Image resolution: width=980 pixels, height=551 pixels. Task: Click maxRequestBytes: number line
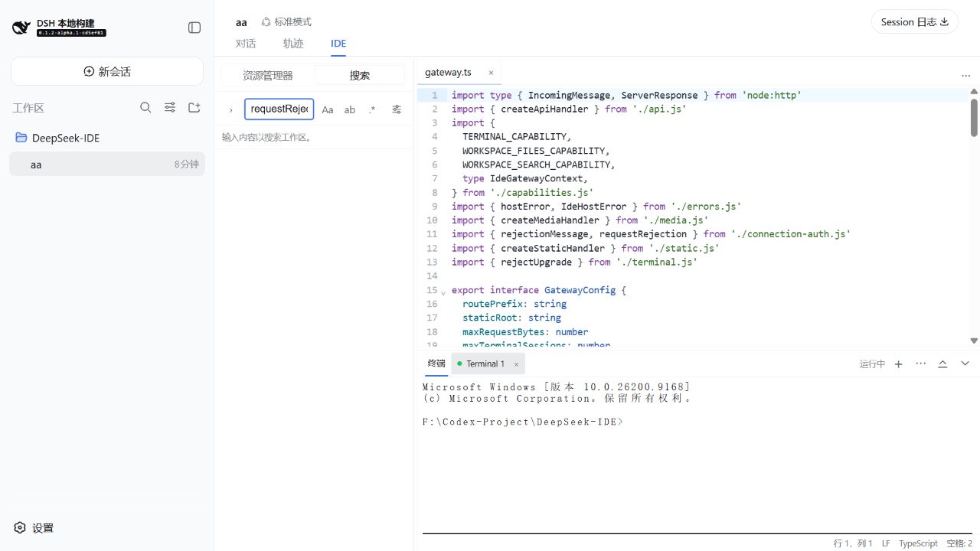point(525,332)
